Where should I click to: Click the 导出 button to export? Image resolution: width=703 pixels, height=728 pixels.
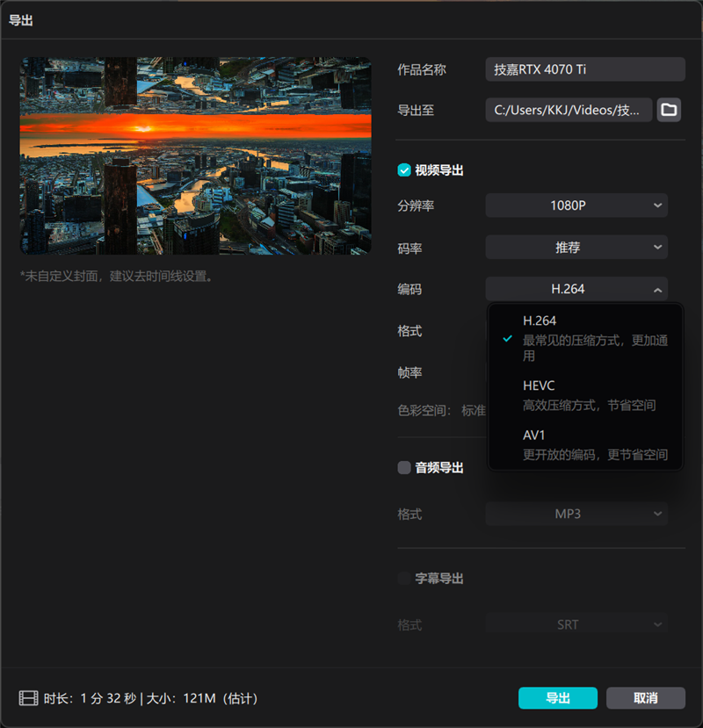tap(557, 697)
